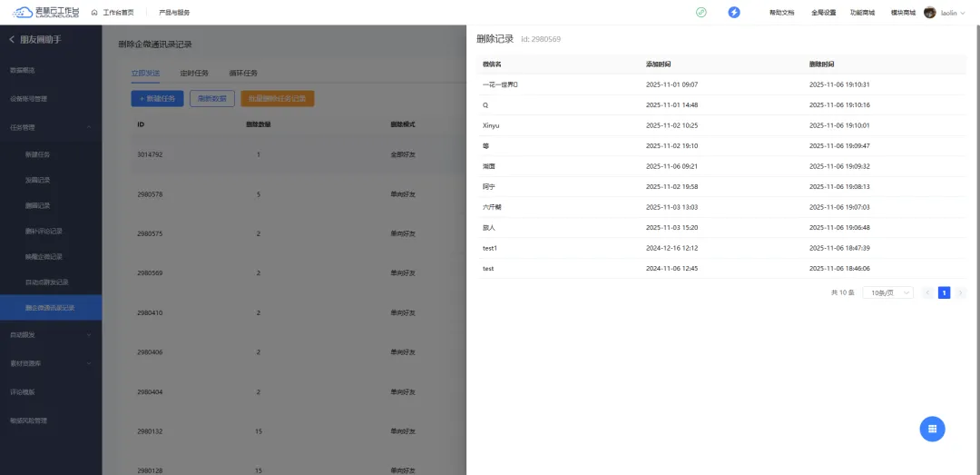The image size is (980, 475).
Task: Open 模块商城 in header
Action: (903, 13)
